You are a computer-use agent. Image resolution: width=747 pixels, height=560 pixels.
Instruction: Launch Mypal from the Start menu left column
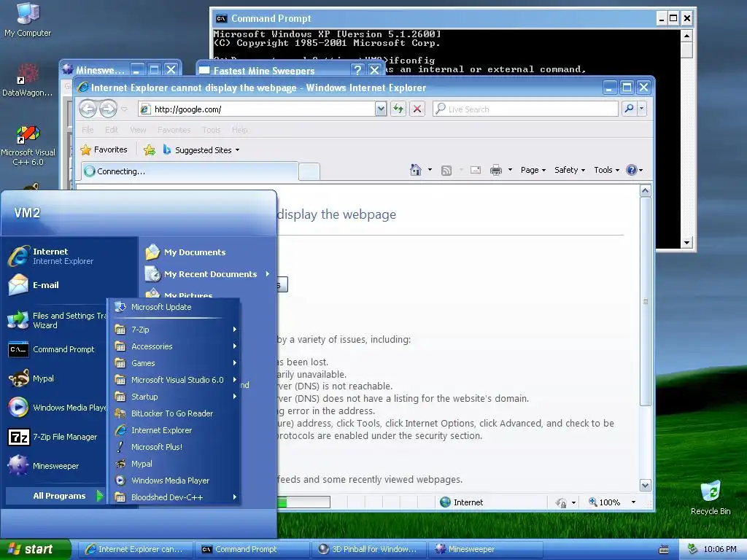[x=56, y=378]
